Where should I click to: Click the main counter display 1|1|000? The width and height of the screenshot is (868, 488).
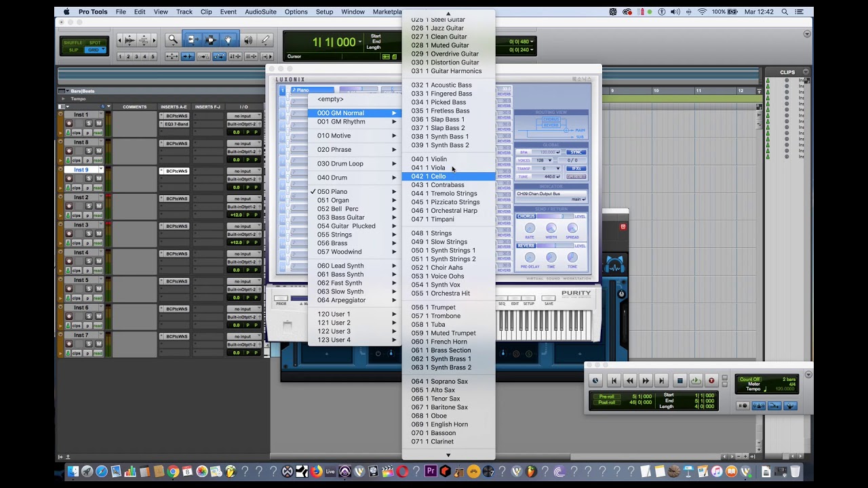click(x=335, y=42)
